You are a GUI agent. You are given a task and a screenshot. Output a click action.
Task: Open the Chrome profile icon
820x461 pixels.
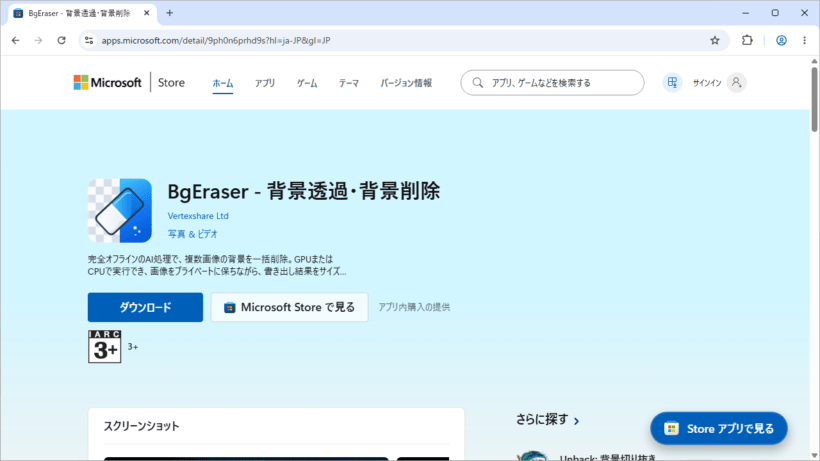point(781,40)
